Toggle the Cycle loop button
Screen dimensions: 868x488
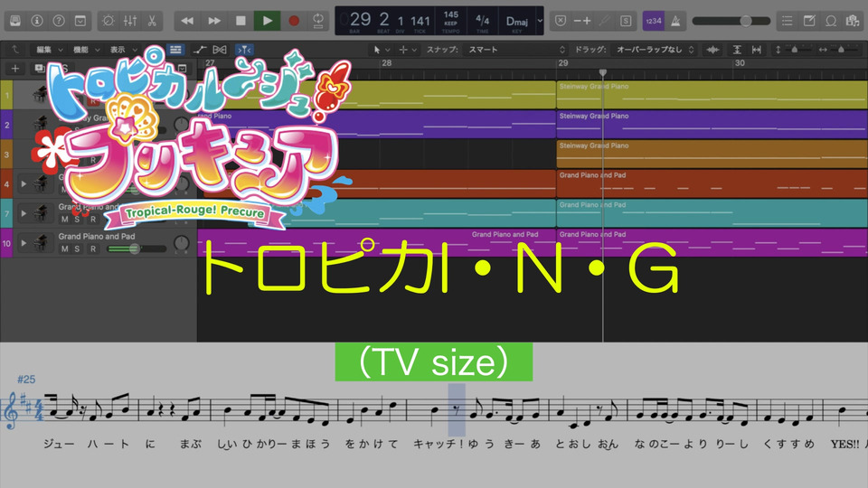318,21
